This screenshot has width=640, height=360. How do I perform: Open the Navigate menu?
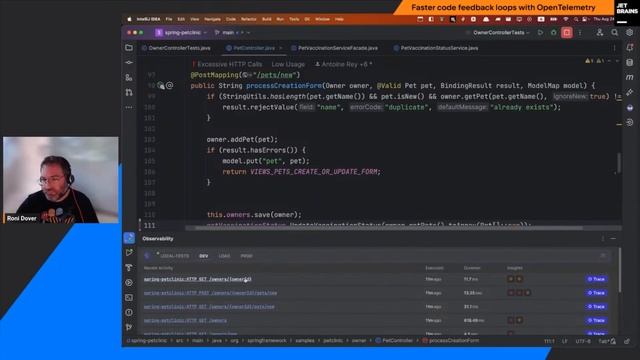[212, 19]
